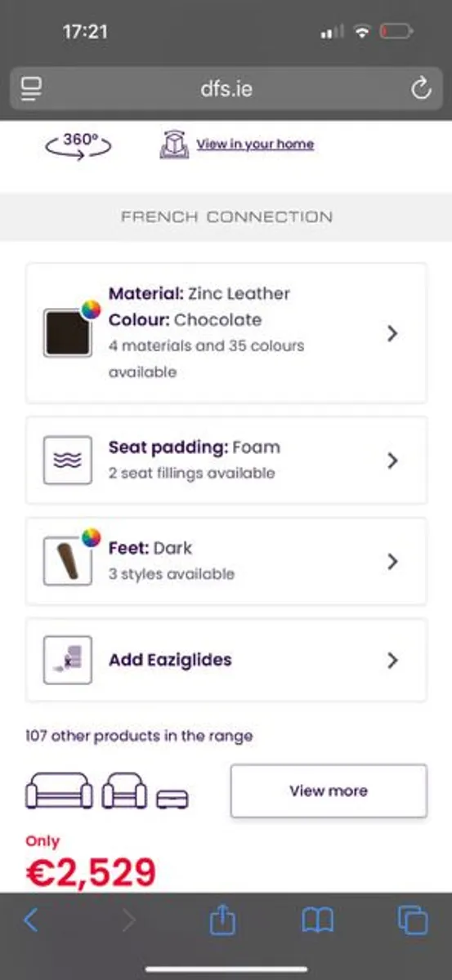The width and height of the screenshot is (452, 980).
Task: Open Safari tabs overview icon
Action: (x=413, y=920)
